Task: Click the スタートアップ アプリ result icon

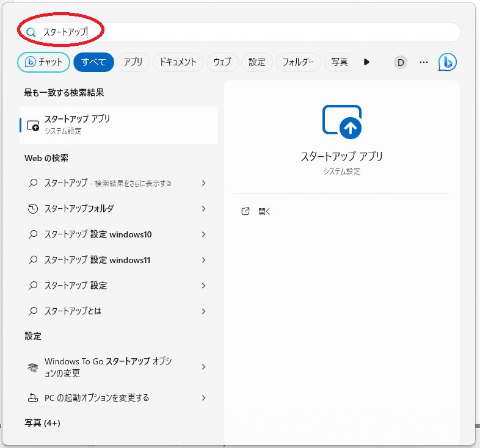Action: [x=33, y=126]
